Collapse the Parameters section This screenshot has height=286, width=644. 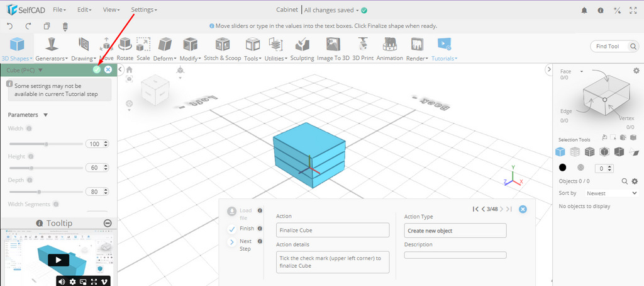click(x=45, y=115)
